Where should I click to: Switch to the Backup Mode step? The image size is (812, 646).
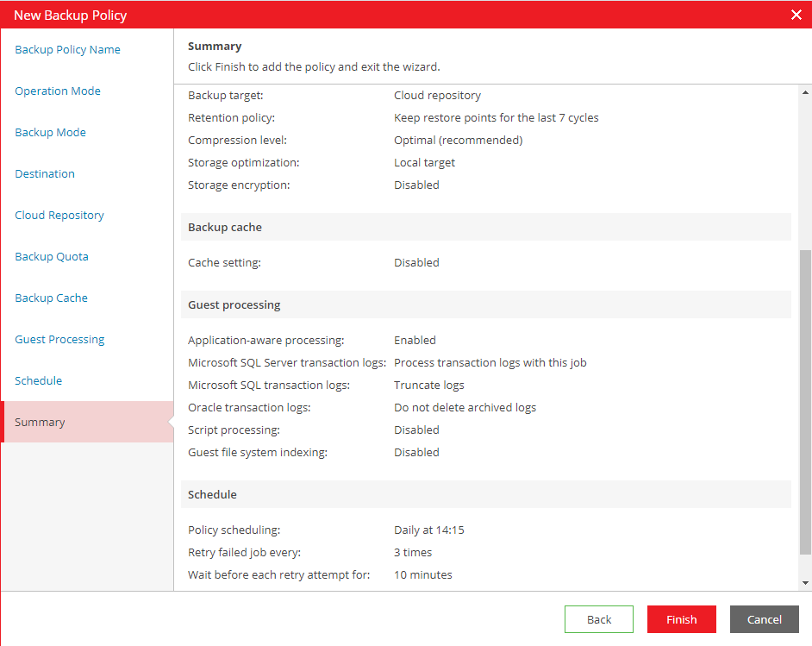point(50,133)
